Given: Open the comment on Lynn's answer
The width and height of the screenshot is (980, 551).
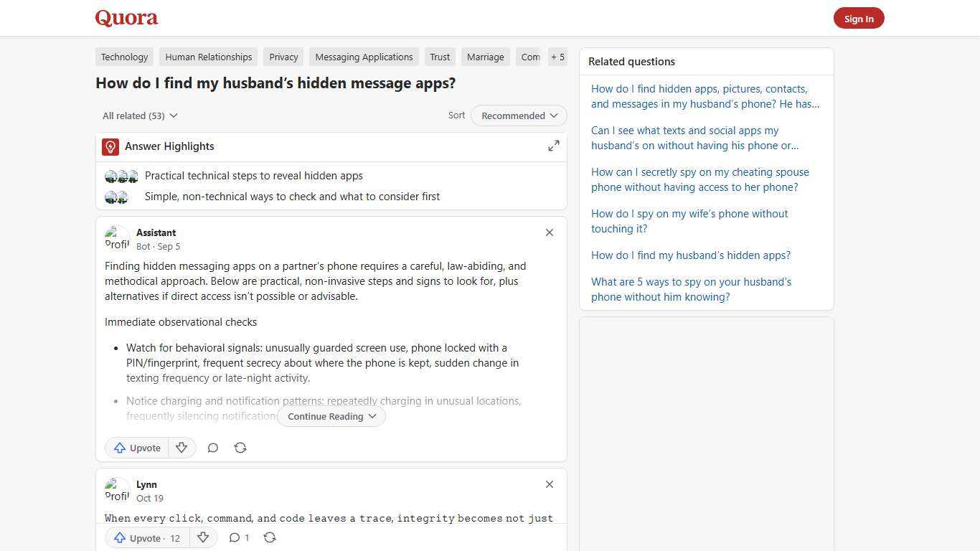Looking at the screenshot, I should 237,537.
